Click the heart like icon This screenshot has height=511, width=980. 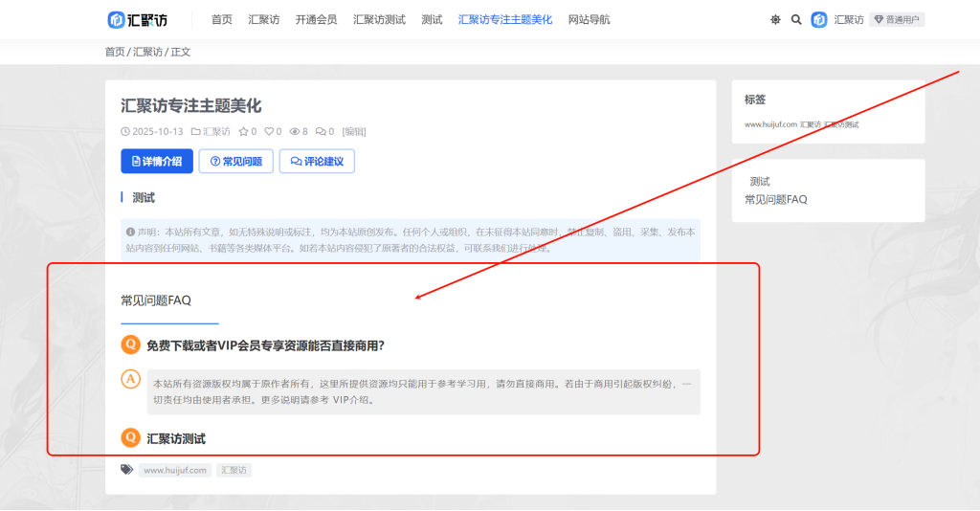pos(269,132)
